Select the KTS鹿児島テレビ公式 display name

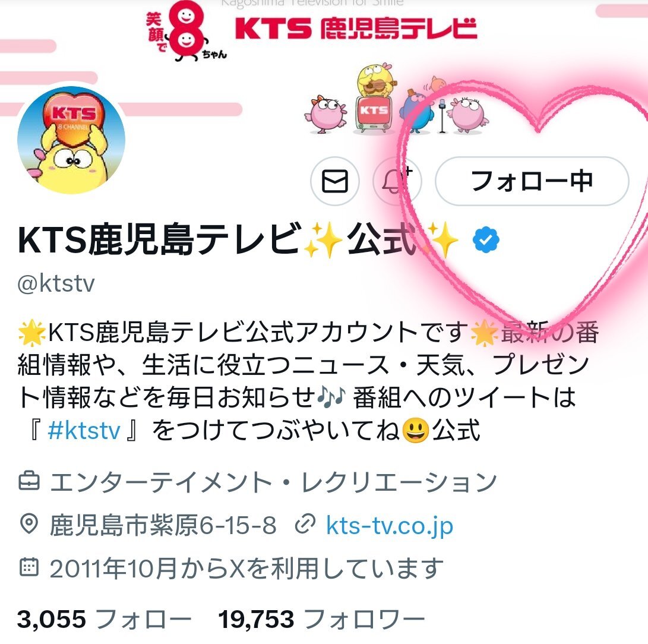click(238, 239)
